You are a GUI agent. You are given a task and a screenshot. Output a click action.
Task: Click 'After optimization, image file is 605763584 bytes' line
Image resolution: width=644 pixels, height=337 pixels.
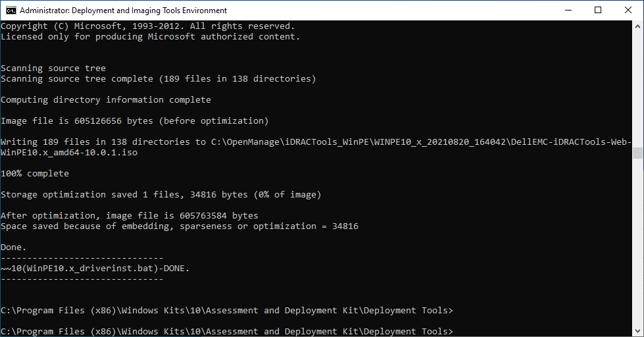click(x=130, y=216)
